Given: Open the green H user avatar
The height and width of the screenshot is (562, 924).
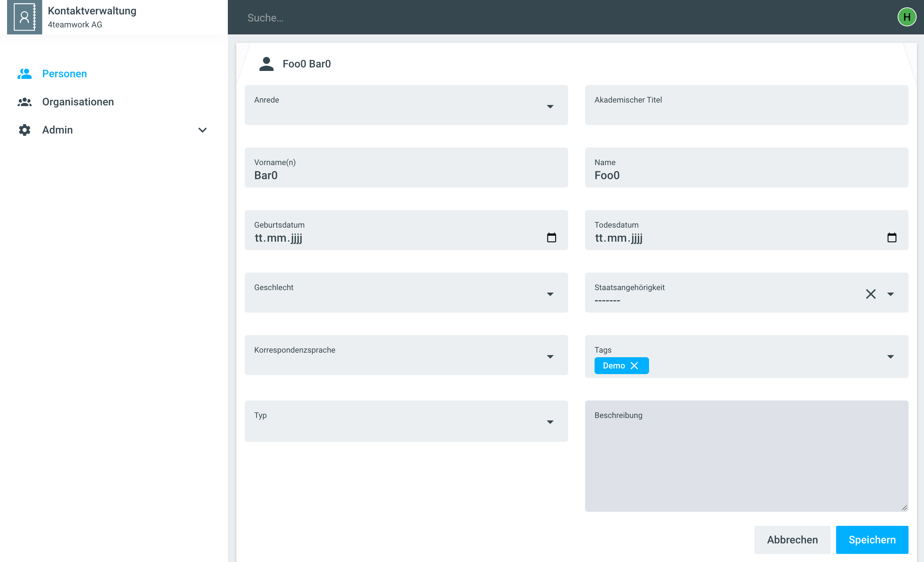Looking at the screenshot, I should pos(906,17).
